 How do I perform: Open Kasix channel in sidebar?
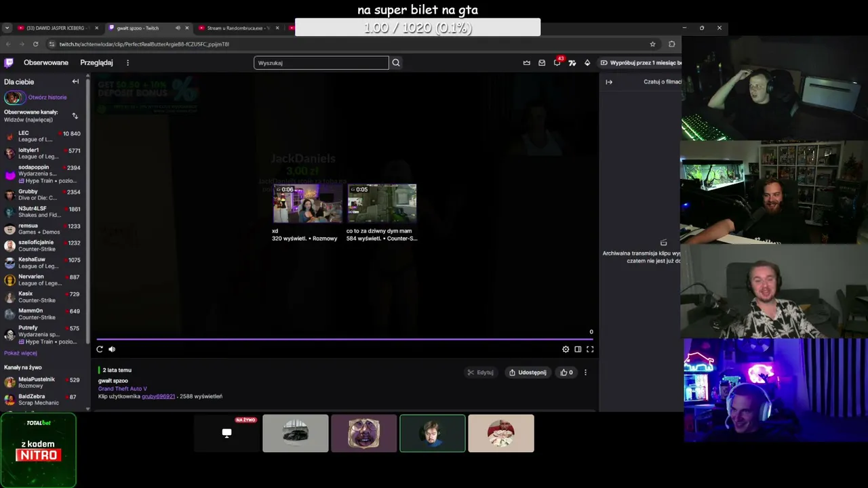coord(43,297)
